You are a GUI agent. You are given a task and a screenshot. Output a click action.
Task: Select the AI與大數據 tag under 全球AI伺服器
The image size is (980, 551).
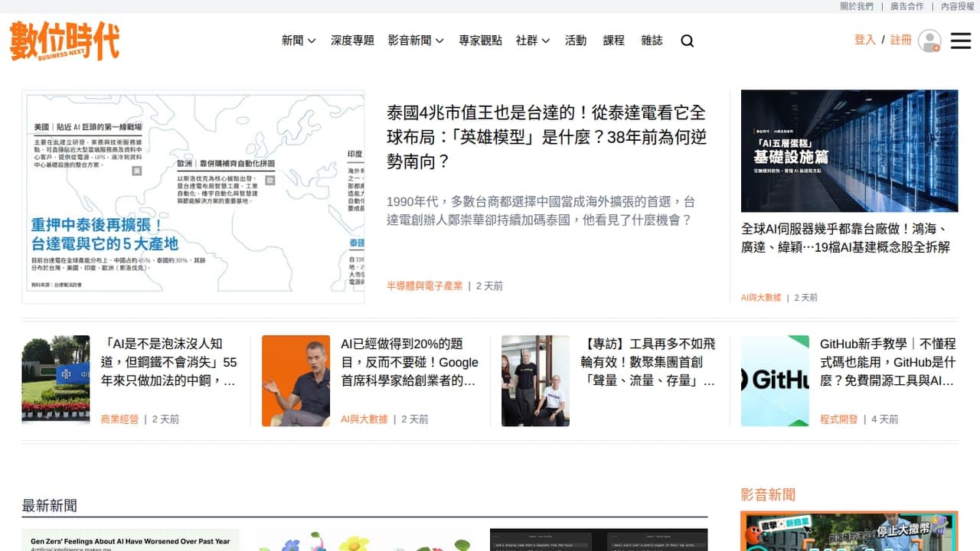point(761,298)
